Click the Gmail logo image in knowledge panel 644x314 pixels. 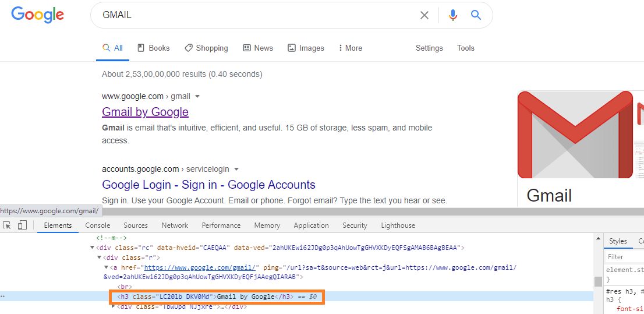575,135
